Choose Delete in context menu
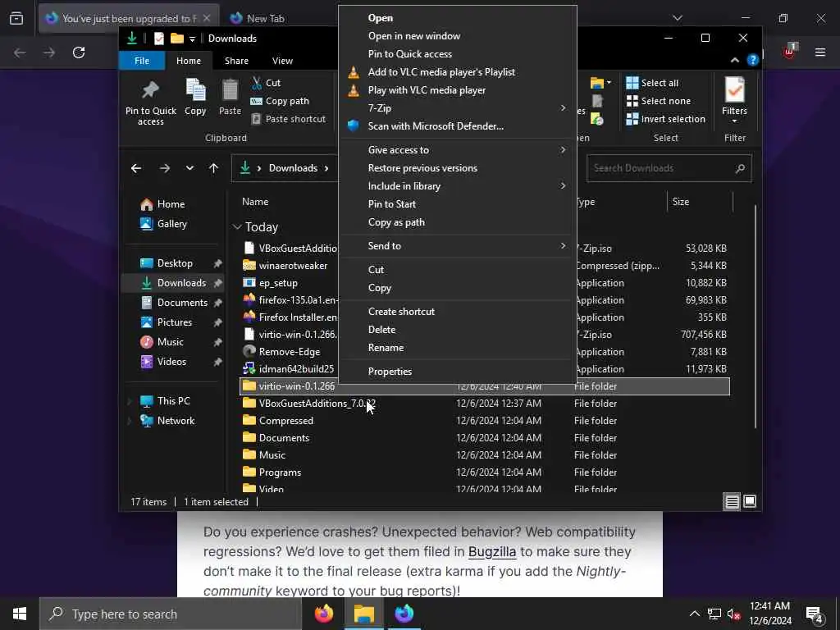This screenshot has height=630, width=840. 458,330
